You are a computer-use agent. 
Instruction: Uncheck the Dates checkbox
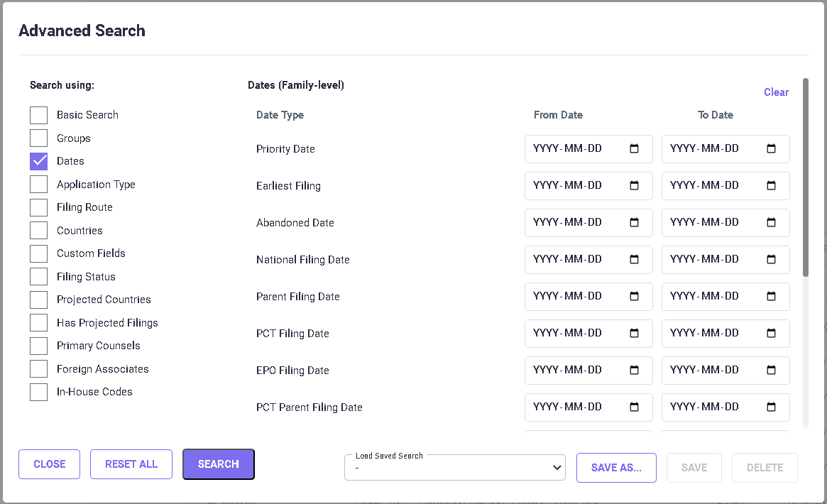point(39,161)
